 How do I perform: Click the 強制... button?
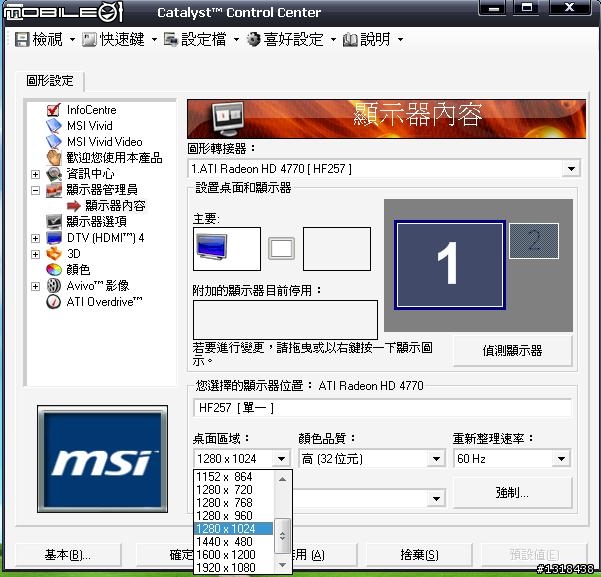[512, 493]
